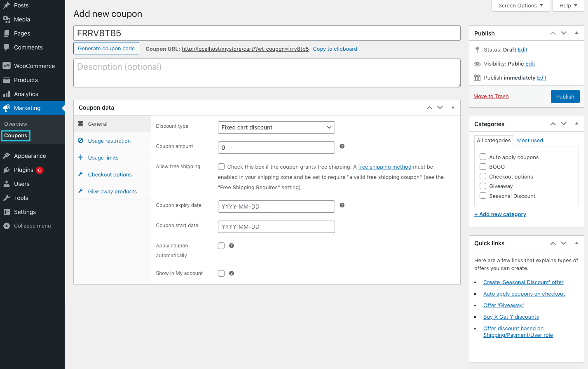The width and height of the screenshot is (588, 369).
Task: Click Copy to clipboard link
Action: [335, 49]
